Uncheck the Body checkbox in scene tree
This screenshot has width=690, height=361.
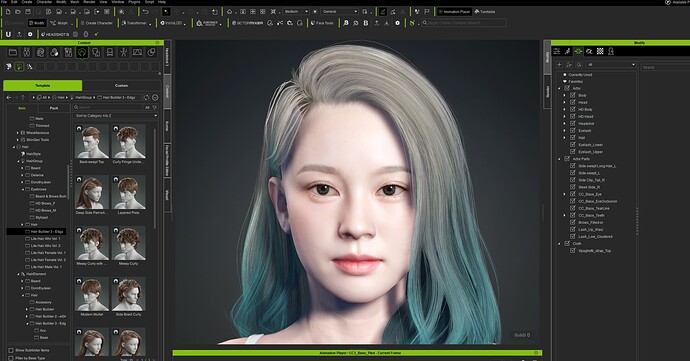(573, 95)
